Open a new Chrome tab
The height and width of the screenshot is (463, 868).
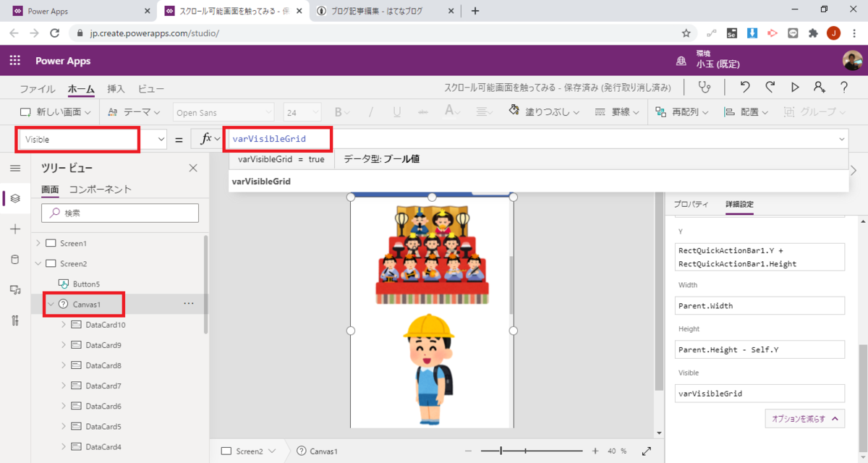tap(475, 11)
